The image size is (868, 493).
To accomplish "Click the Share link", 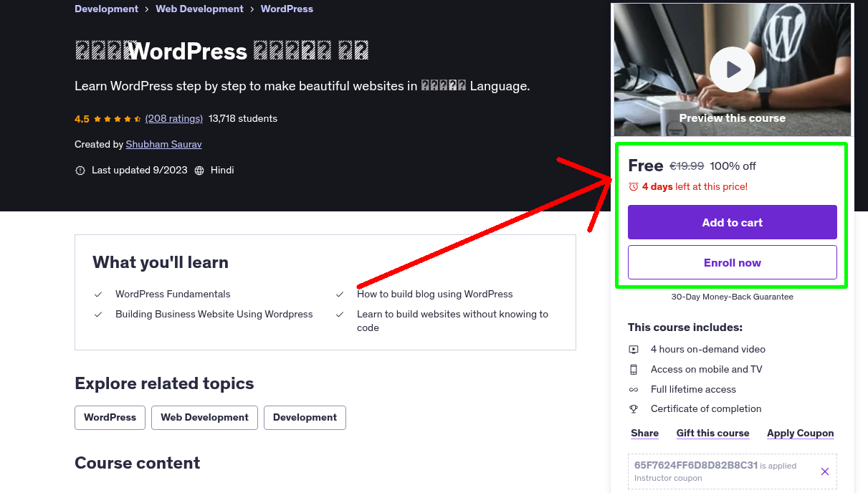I will [644, 433].
